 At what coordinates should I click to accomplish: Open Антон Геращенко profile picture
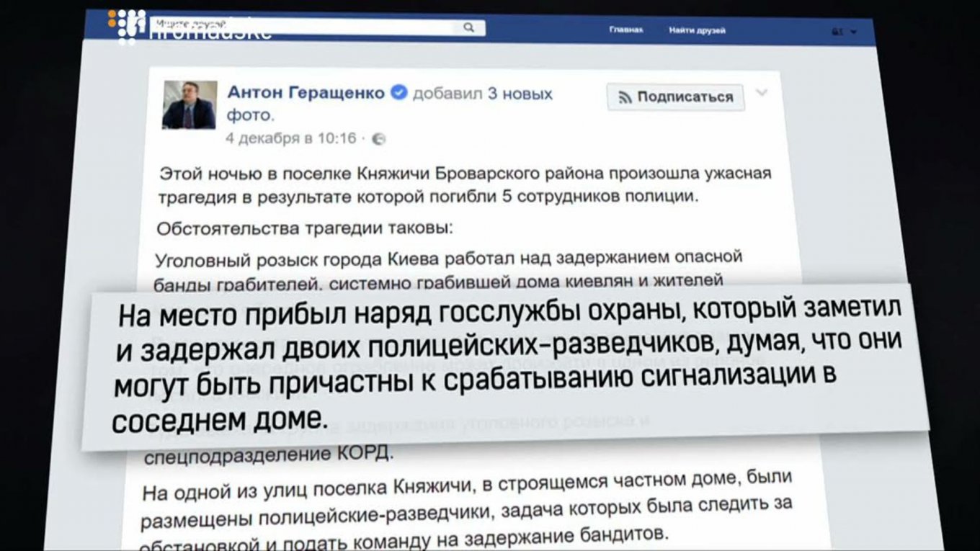(x=190, y=104)
